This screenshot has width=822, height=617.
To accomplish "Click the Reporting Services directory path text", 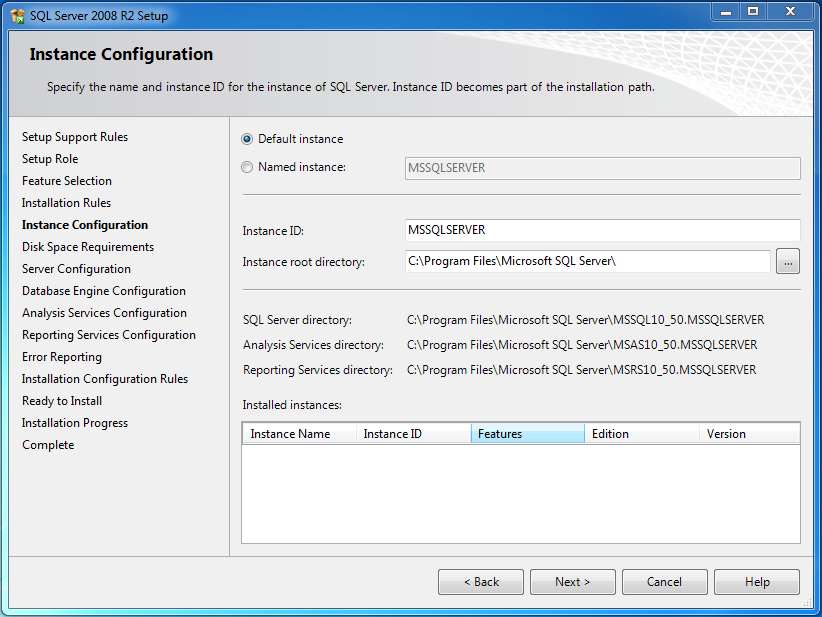I will point(581,370).
